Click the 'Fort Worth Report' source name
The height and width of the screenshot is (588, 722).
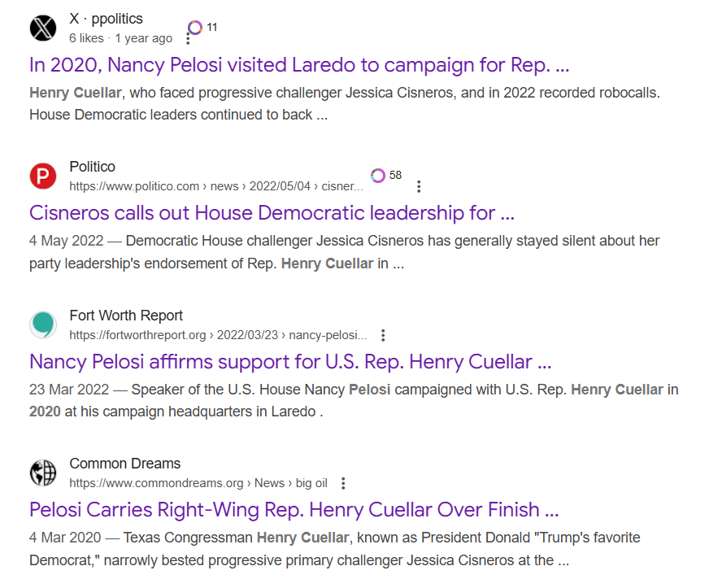[126, 316]
